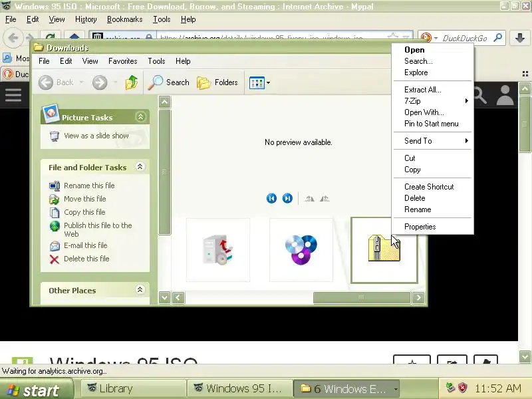532x399 pixels.
Task: Click the search magnifier in browser search box
Action: pos(497,38)
